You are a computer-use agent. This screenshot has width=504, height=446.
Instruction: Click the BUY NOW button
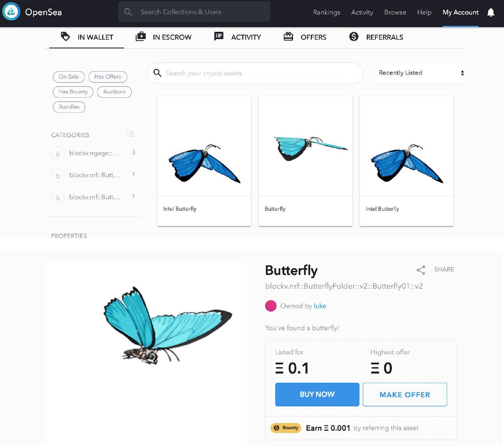(x=317, y=394)
